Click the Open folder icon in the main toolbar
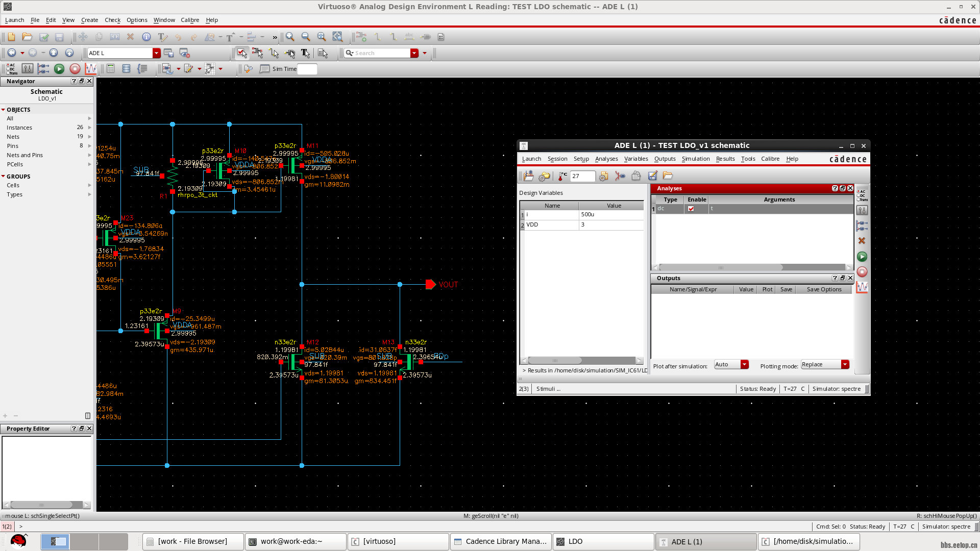 pos(27,37)
